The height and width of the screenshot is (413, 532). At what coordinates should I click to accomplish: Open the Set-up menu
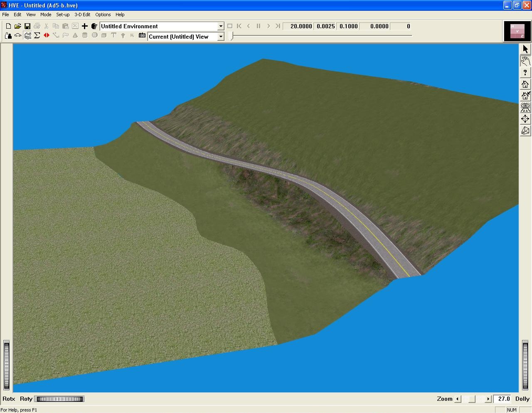pos(63,15)
